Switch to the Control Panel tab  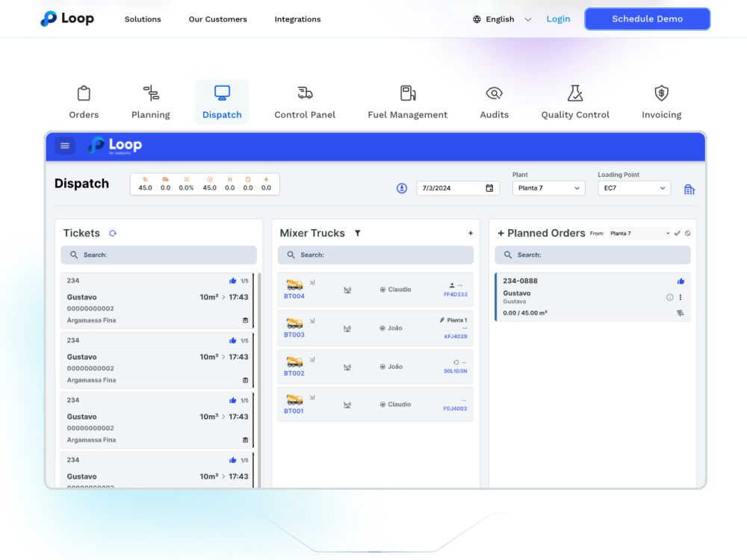coord(305,102)
